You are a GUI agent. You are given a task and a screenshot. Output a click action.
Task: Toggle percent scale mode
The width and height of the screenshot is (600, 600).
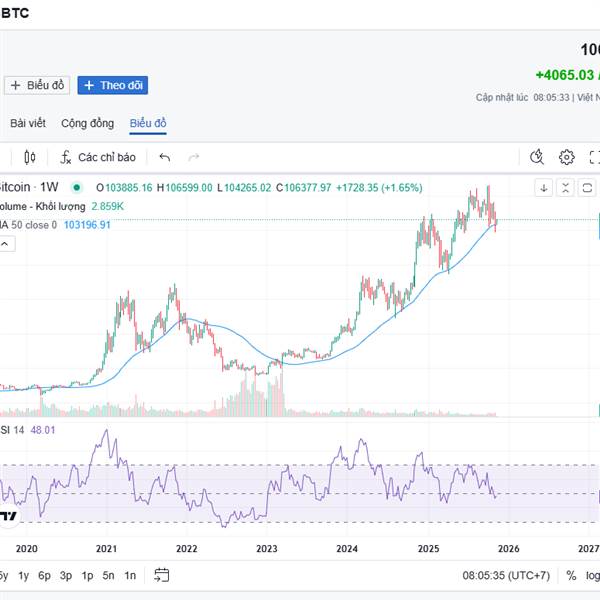(x=571, y=575)
